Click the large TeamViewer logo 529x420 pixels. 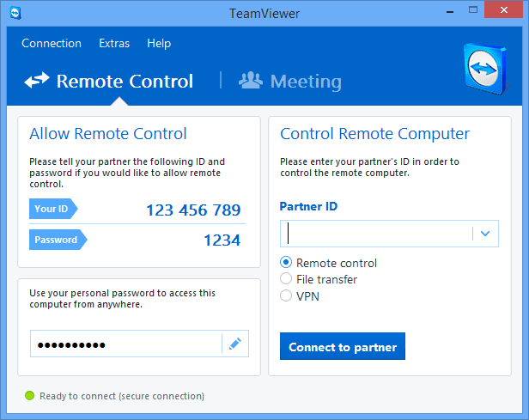tap(486, 69)
